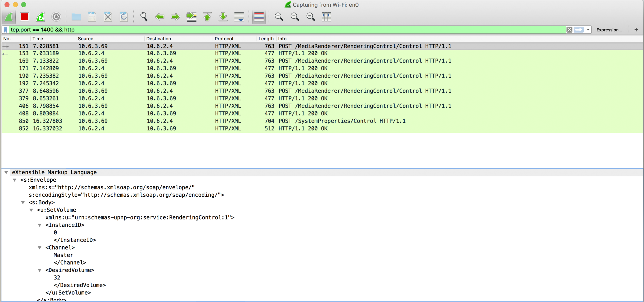
Task: Toggle packet list colorization
Action: (x=259, y=17)
